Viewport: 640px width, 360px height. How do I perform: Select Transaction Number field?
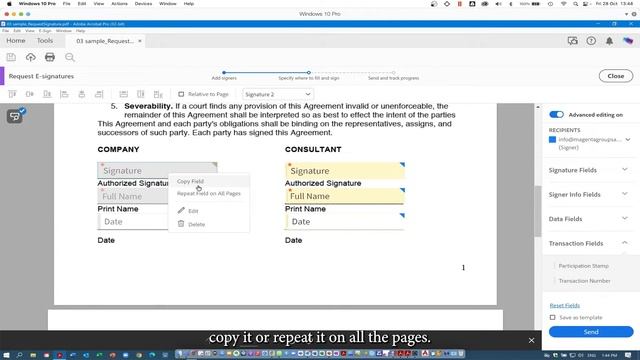click(x=584, y=281)
